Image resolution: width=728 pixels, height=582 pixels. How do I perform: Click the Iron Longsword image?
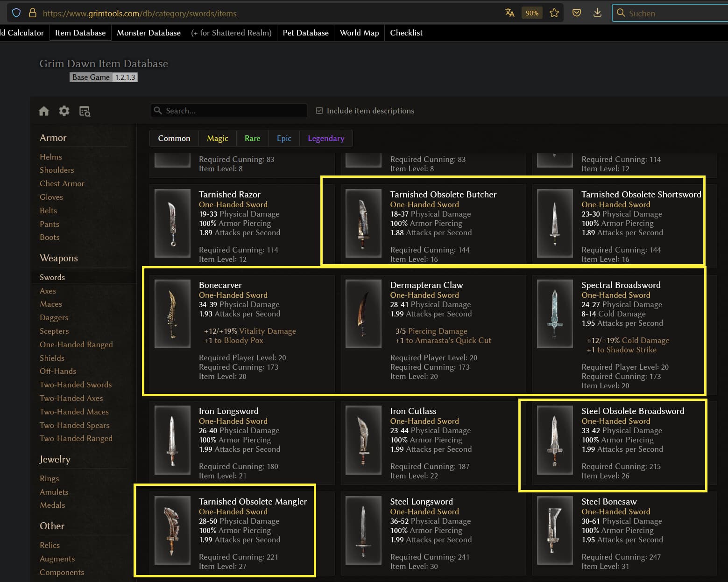172,440
